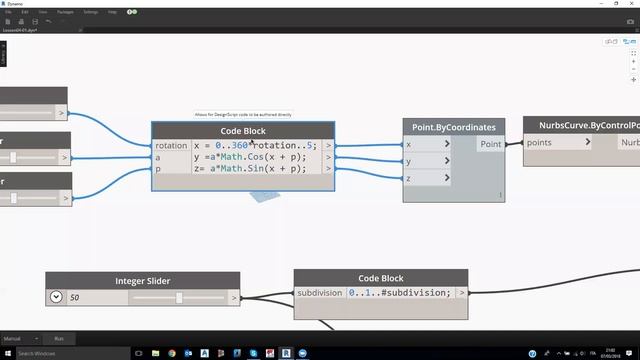Click the y input chevron on Point.ByCoordinates
The width and height of the screenshot is (640, 360).
pos(447,161)
